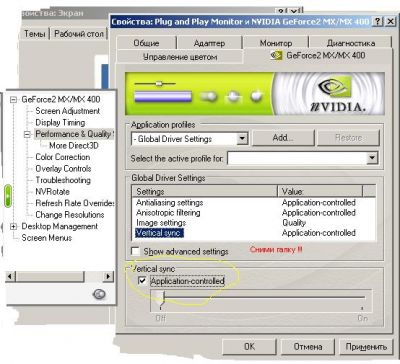Click the Quality value for Image settings
400x364 pixels.
click(294, 223)
